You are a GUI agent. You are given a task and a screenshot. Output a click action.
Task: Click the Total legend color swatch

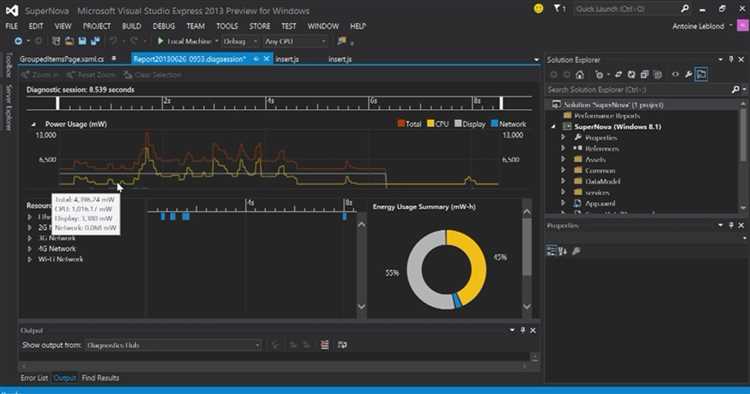tap(401, 124)
